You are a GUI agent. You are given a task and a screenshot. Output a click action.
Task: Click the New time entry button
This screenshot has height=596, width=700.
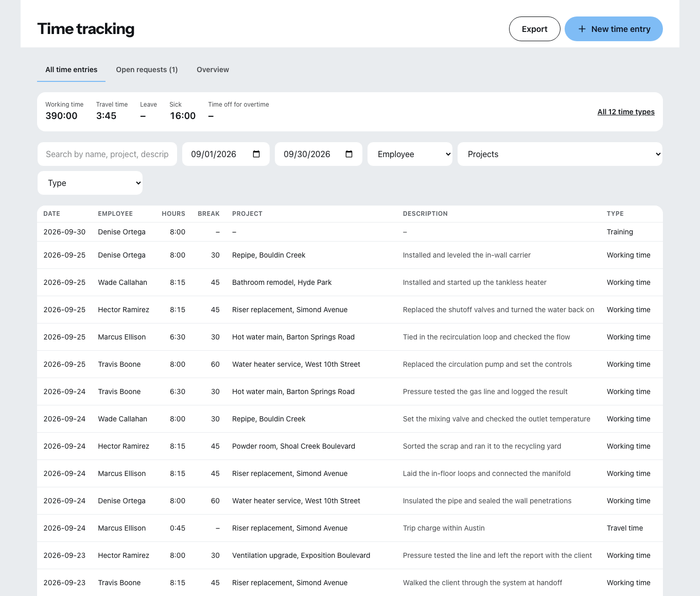[614, 29]
